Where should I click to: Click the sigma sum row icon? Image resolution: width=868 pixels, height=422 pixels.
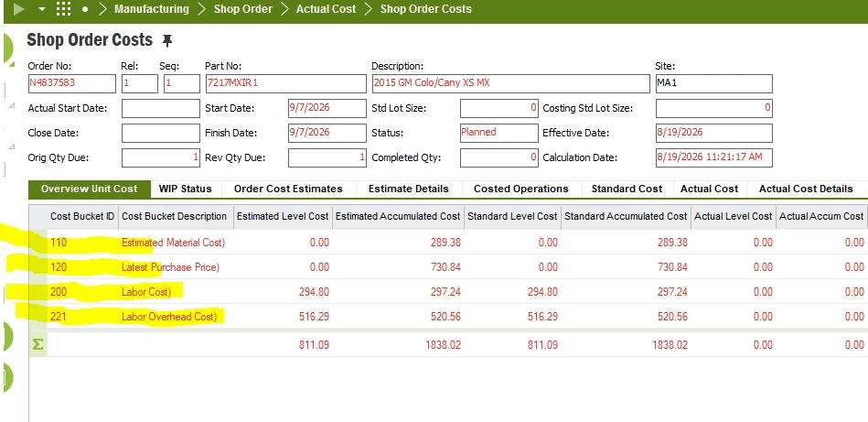click(38, 344)
